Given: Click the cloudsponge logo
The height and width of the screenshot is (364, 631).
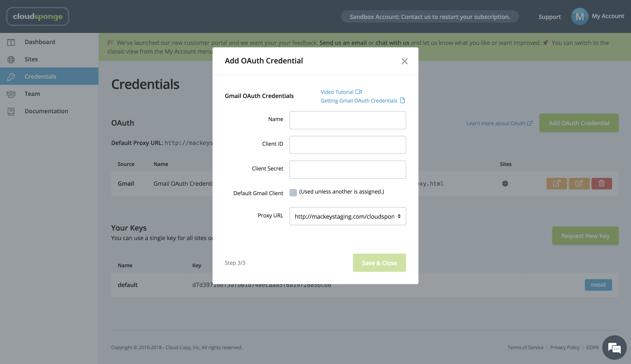Looking at the screenshot, I should tap(38, 16).
